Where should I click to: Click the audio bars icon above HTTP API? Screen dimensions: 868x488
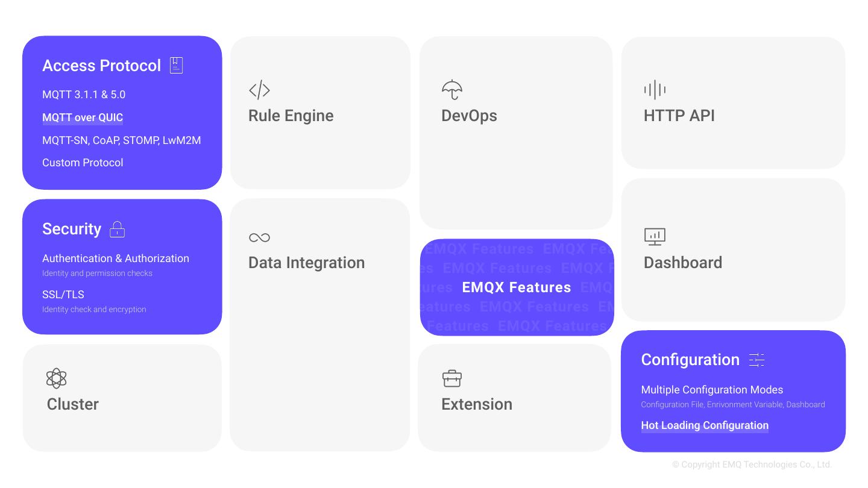tap(655, 90)
